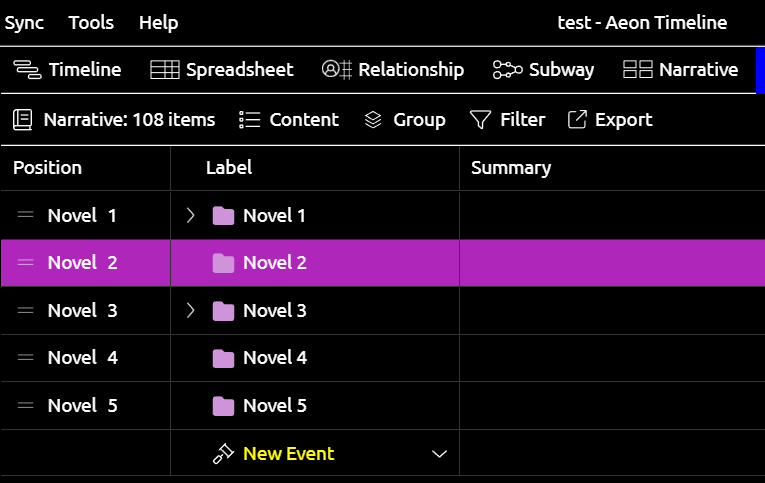765x483 pixels.
Task: Open the Sync menu
Action: (24, 23)
